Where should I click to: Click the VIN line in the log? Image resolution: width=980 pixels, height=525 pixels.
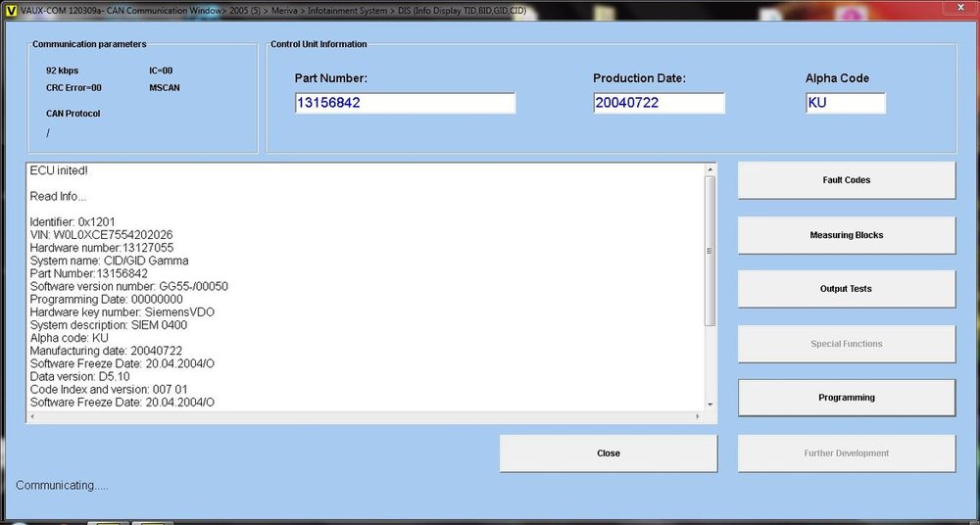(x=102, y=235)
